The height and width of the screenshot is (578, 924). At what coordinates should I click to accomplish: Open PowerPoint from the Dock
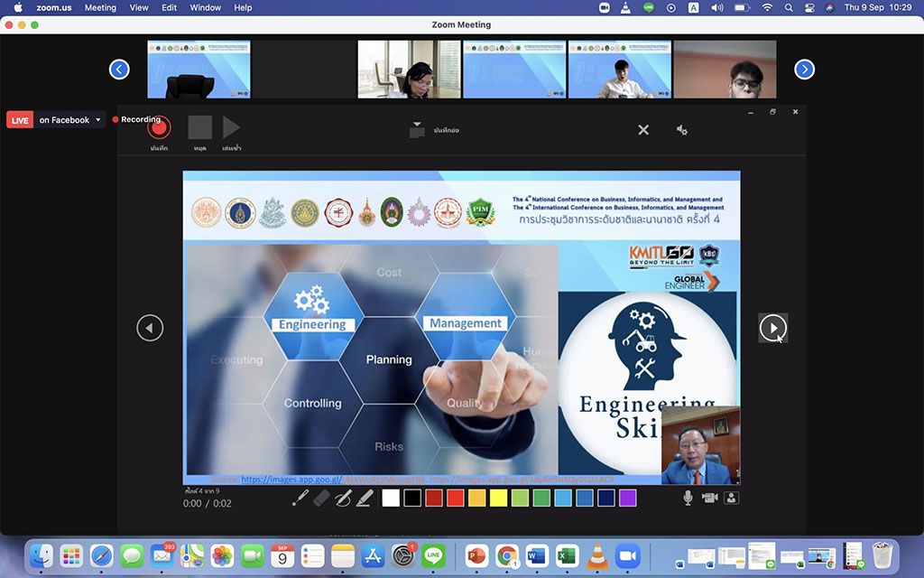(x=476, y=555)
